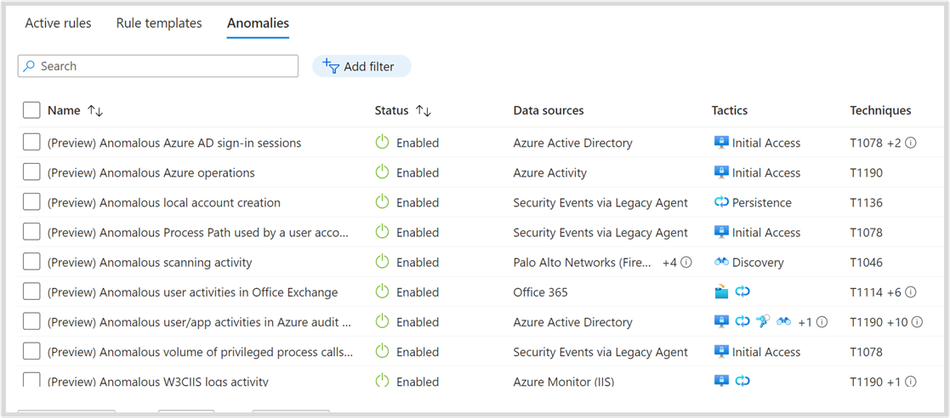Viewport: 950px width, 418px height.
Task: Click the monitor icon in the W3CIIS logs row
Action: (721, 381)
